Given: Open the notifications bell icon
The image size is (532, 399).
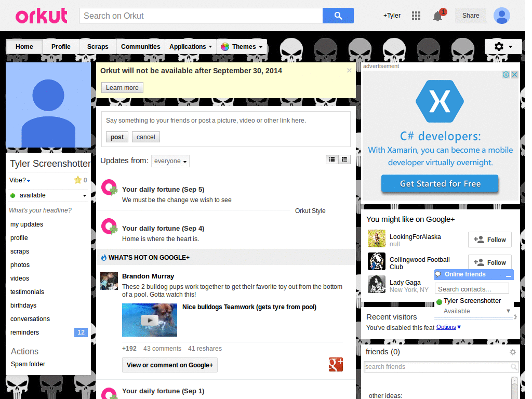Looking at the screenshot, I should (x=438, y=16).
